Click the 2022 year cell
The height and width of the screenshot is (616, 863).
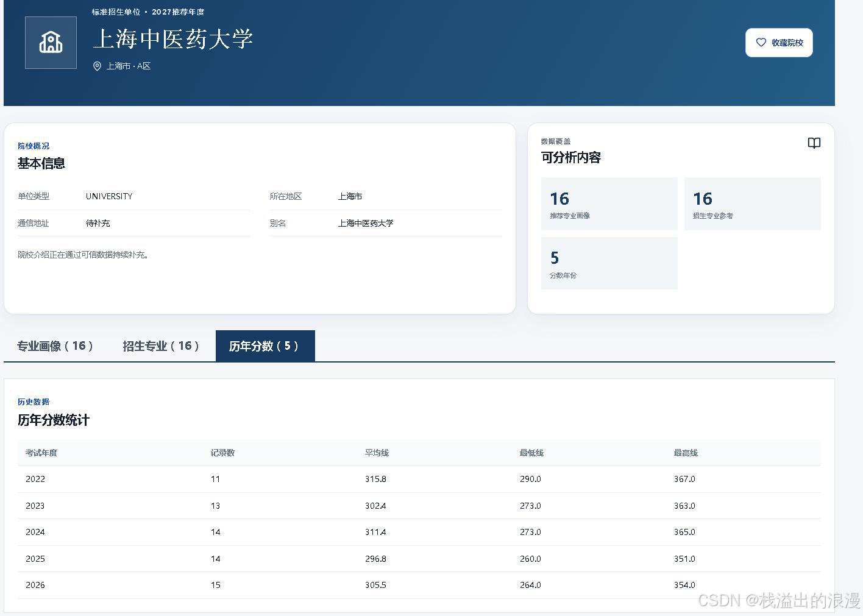point(35,479)
